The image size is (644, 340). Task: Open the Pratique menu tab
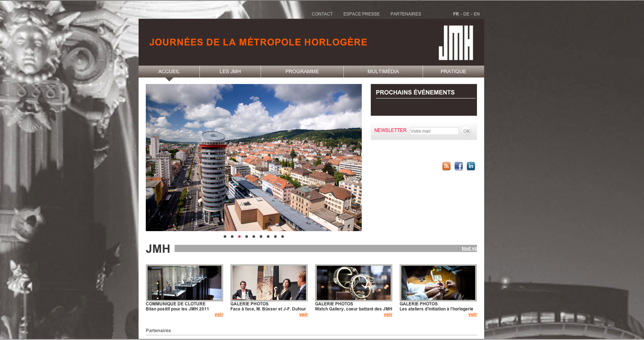tap(453, 71)
